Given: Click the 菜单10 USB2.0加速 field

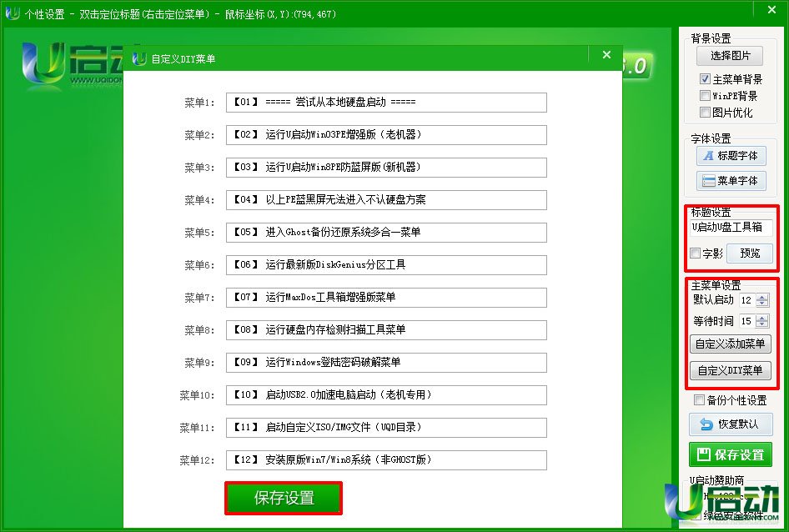Looking at the screenshot, I should [x=386, y=395].
